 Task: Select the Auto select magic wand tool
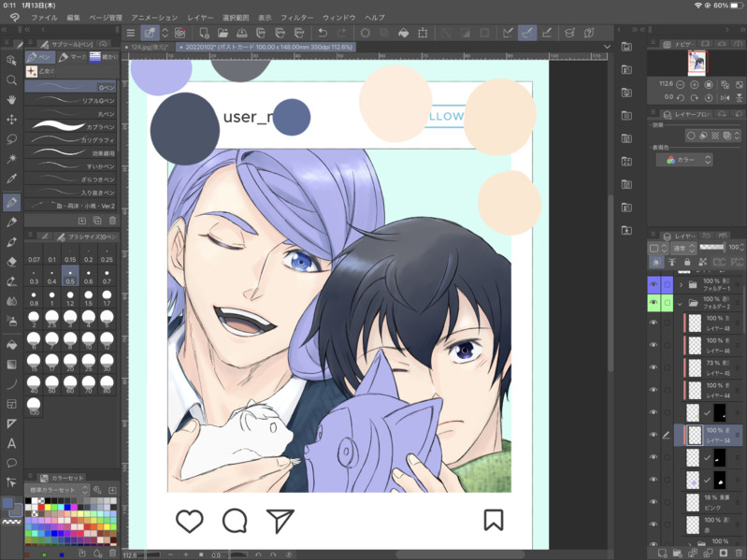11,159
